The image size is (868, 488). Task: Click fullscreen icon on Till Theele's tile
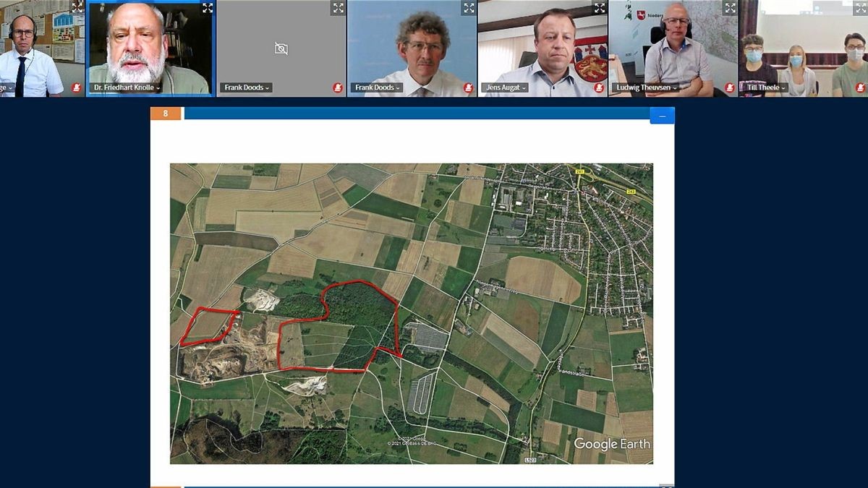pos(860,8)
